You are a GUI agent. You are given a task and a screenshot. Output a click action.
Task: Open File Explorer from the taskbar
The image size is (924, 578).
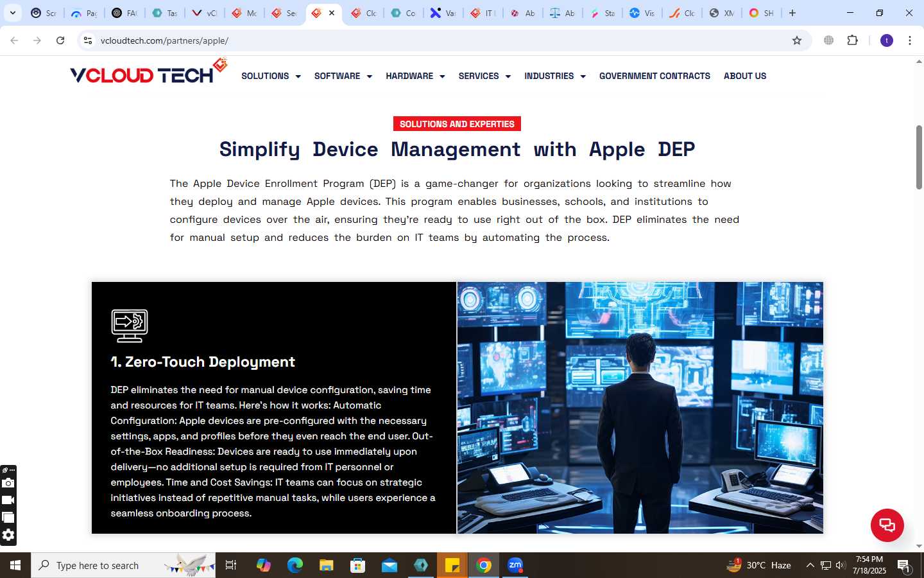pyautogui.click(x=326, y=565)
